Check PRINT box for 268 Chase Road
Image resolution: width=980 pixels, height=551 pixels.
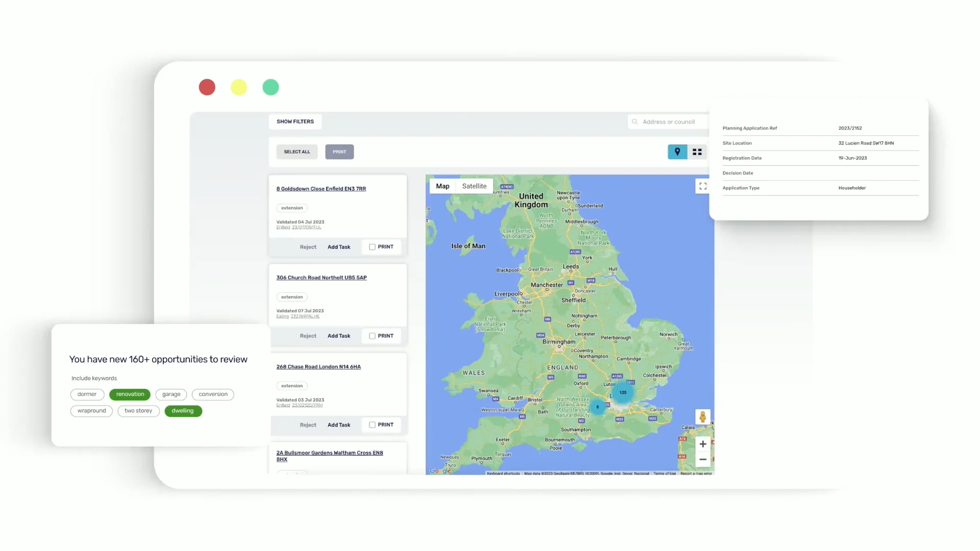coord(372,425)
